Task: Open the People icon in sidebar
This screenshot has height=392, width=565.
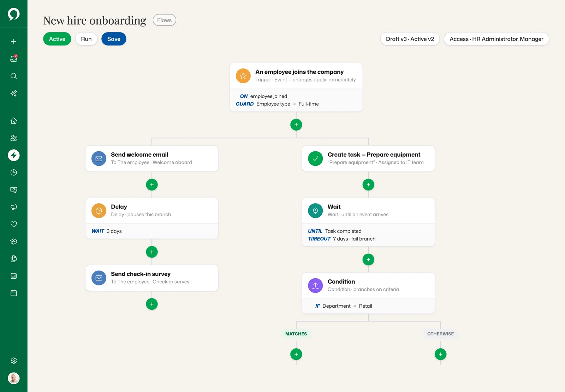Action: tap(14, 138)
